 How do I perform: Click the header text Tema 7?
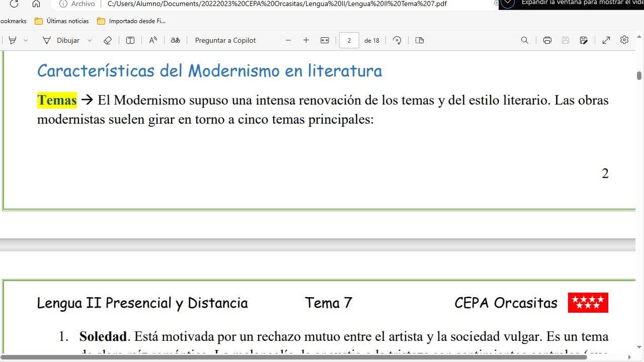[x=329, y=303]
